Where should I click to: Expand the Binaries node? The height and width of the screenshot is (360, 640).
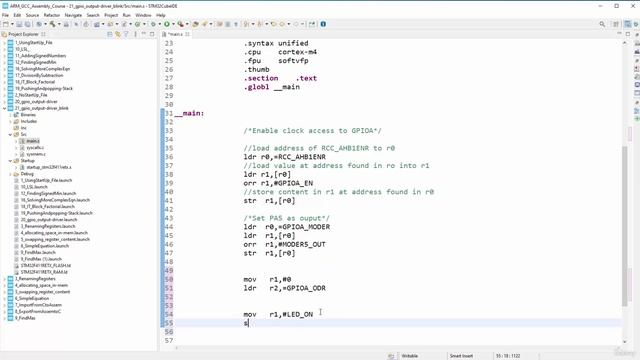coord(10,115)
